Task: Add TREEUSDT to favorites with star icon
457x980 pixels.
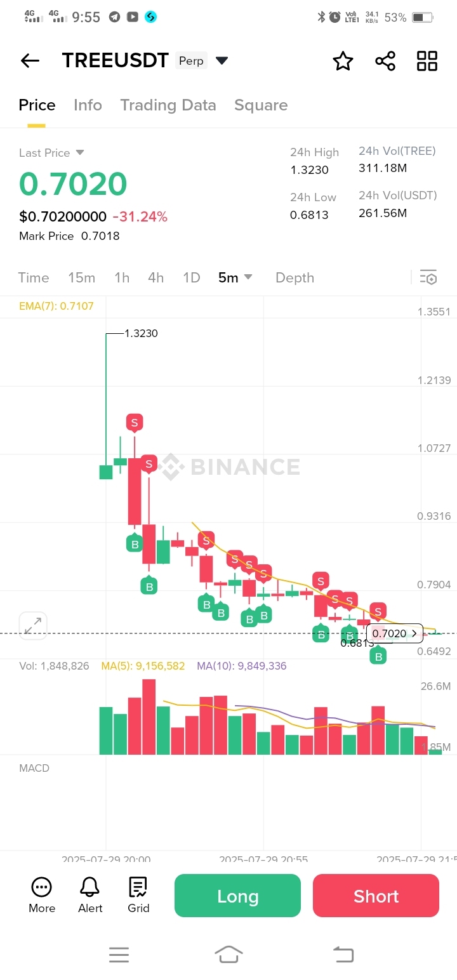Action: point(343,61)
